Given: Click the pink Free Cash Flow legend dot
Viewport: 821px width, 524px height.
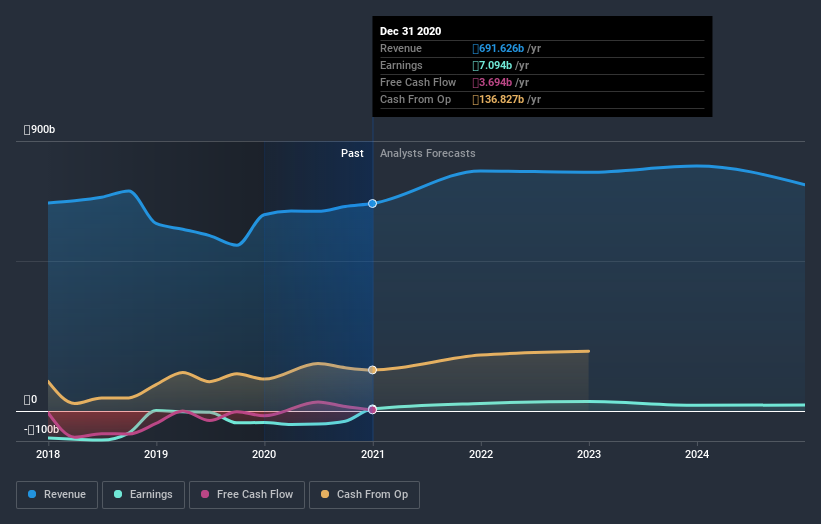Looking at the screenshot, I should click(205, 494).
